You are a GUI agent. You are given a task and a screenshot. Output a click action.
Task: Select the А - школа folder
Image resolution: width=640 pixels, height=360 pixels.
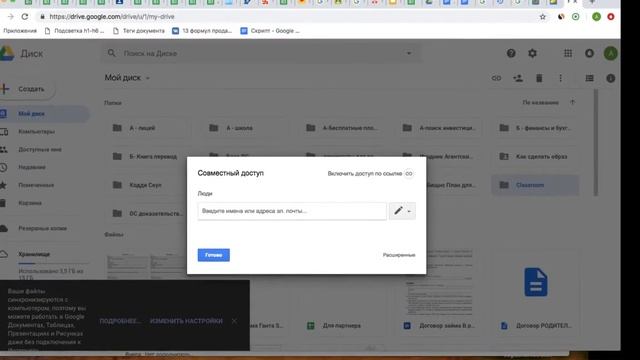coord(244,128)
